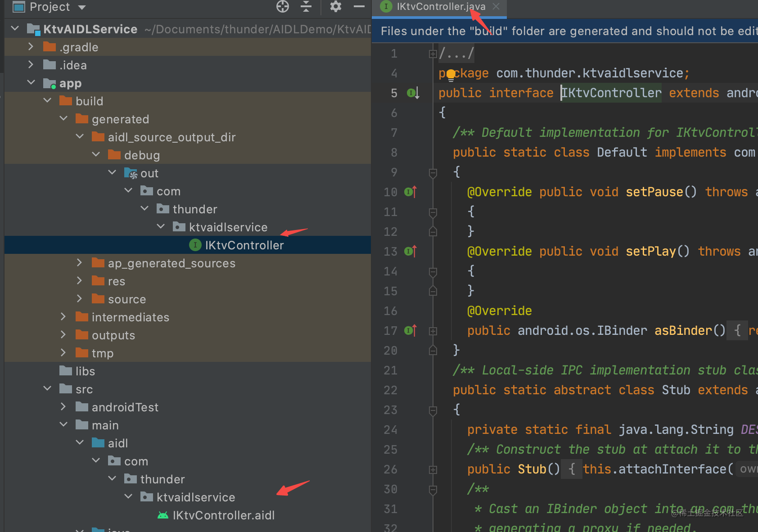
Task: Collapse the out folder
Action: (112, 173)
